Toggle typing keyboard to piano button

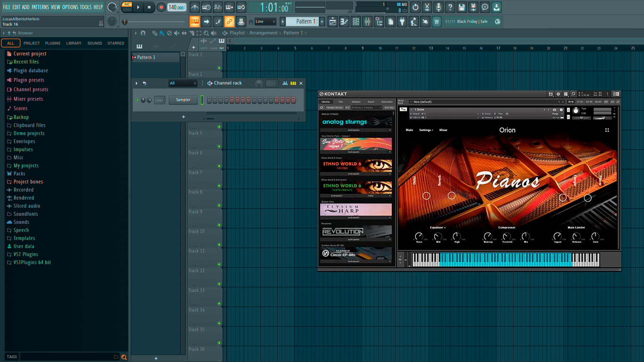195,22
